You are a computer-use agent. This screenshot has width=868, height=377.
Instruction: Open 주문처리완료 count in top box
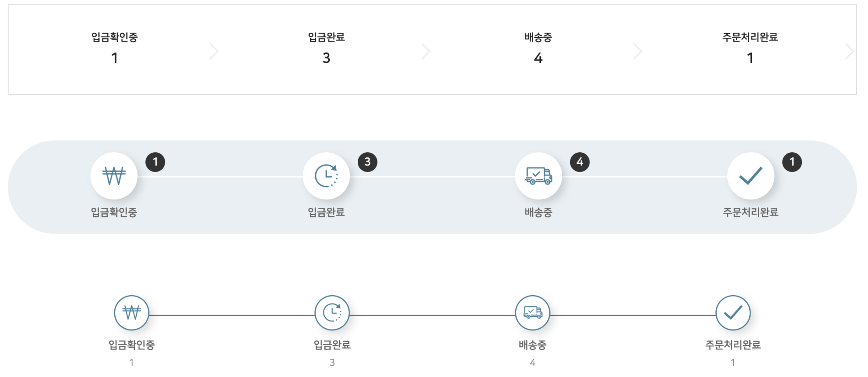pos(750,58)
